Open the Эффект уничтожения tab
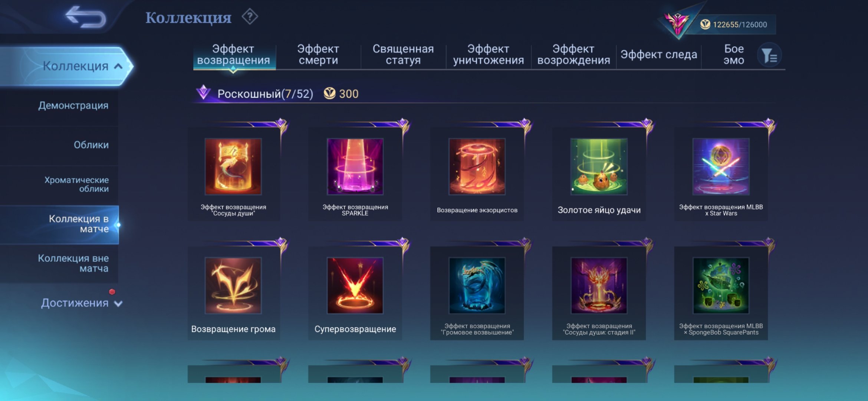 (x=488, y=55)
